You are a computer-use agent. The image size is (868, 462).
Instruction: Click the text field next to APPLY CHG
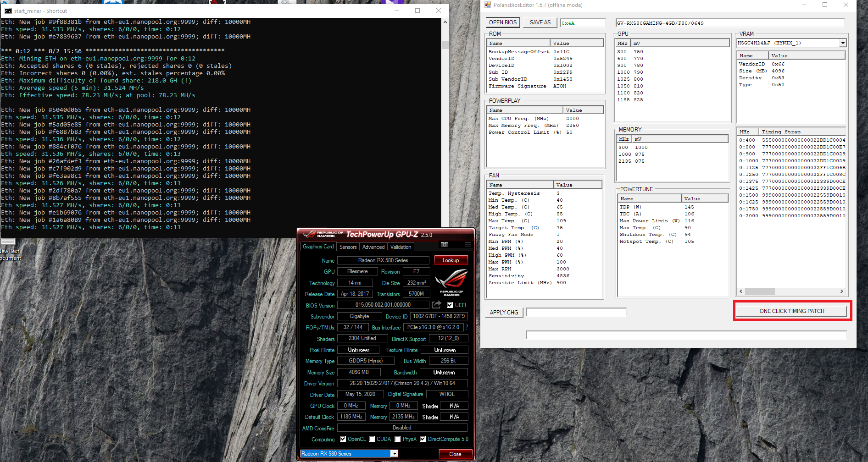[576, 312]
